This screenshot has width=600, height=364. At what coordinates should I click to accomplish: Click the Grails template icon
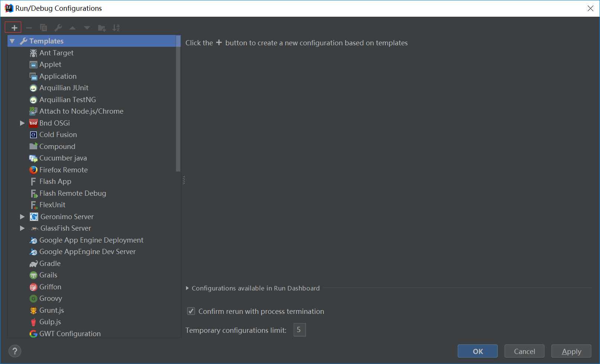click(33, 275)
